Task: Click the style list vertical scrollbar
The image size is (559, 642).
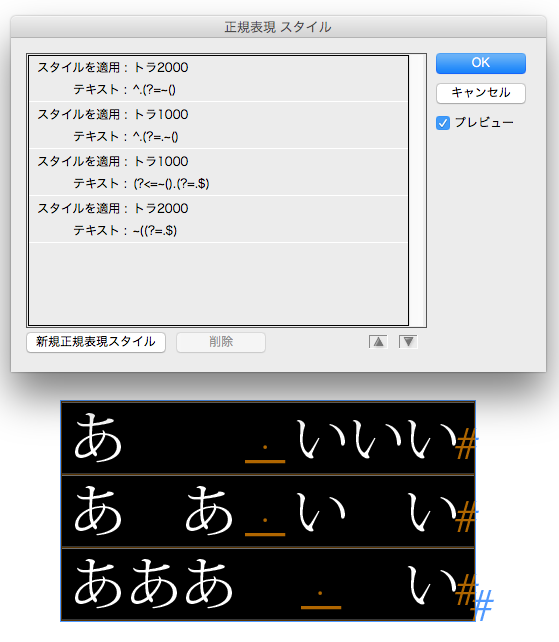Action: (x=417, y=190)
